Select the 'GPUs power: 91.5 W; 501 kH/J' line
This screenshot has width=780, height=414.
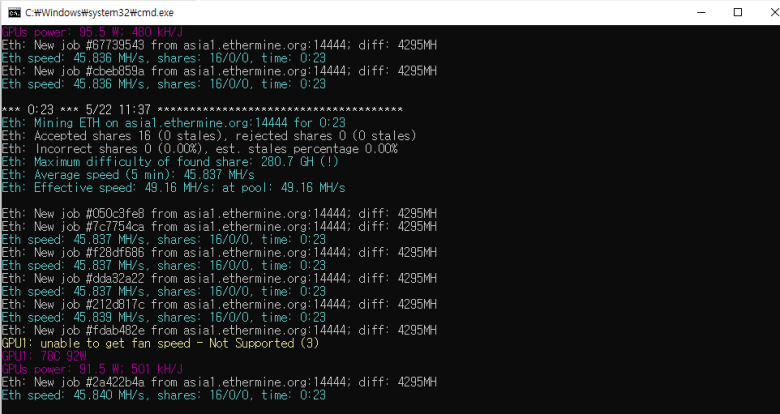[93, 369]
